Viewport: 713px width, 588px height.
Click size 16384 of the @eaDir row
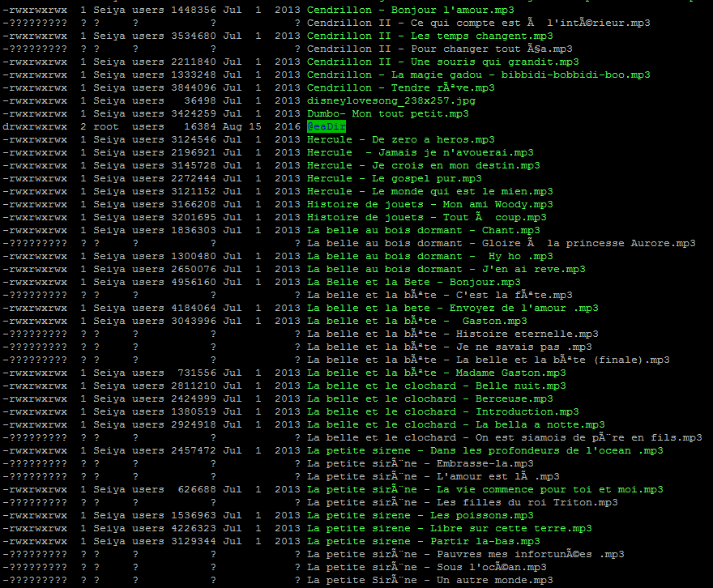199,127
